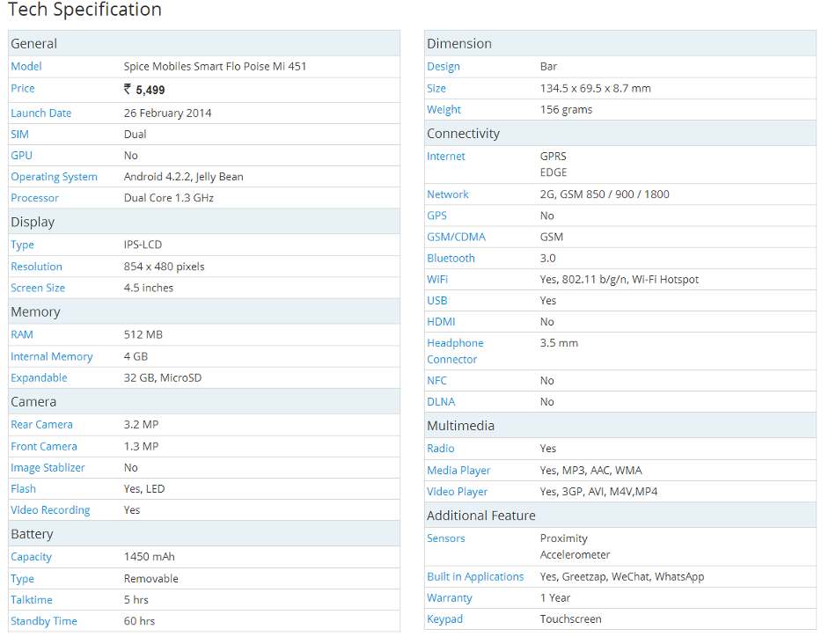Image resolution: width=836 pixels, height=644 pixels.
Task: Click the Launch Date link
Action: tap(41, 113)
